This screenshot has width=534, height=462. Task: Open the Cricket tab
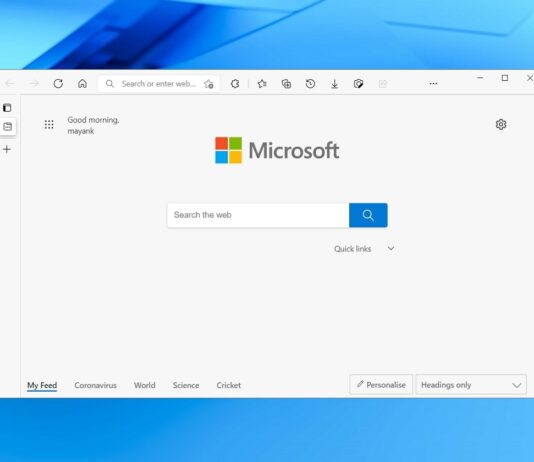click(229, 385)
